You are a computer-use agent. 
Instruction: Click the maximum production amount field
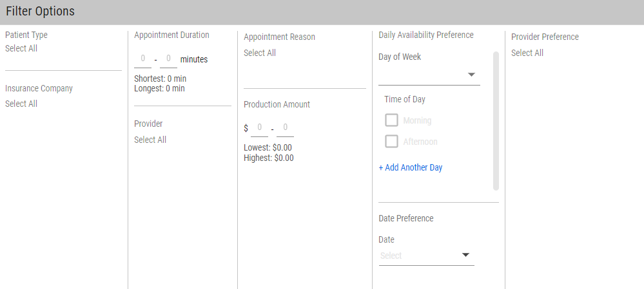[x=286, y=128]
